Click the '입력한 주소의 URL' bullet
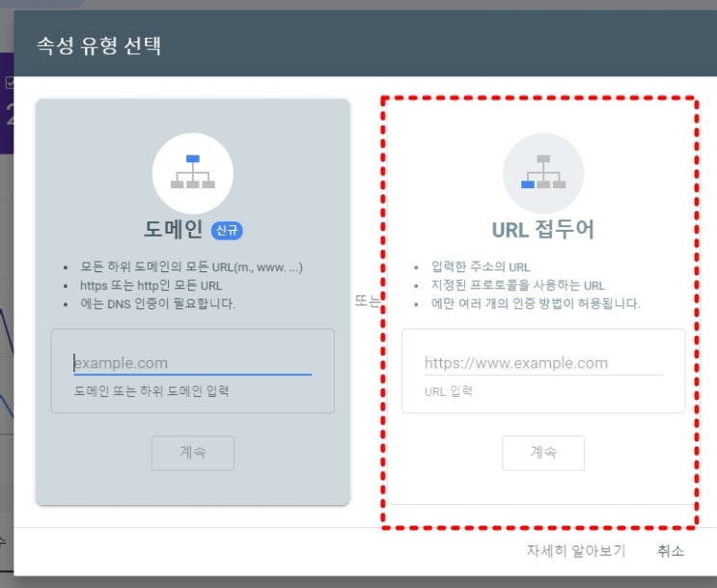717x588 pixels. [481, 266]
